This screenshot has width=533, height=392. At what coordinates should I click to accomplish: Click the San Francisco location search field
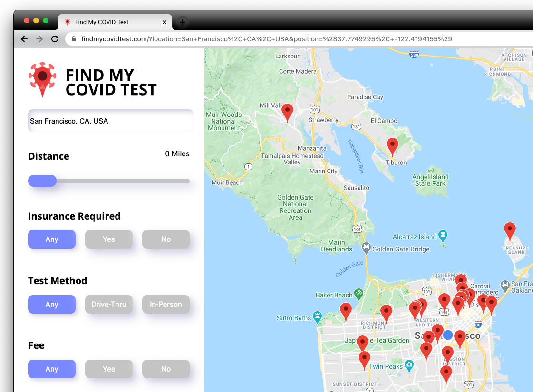tap(110, 121)
